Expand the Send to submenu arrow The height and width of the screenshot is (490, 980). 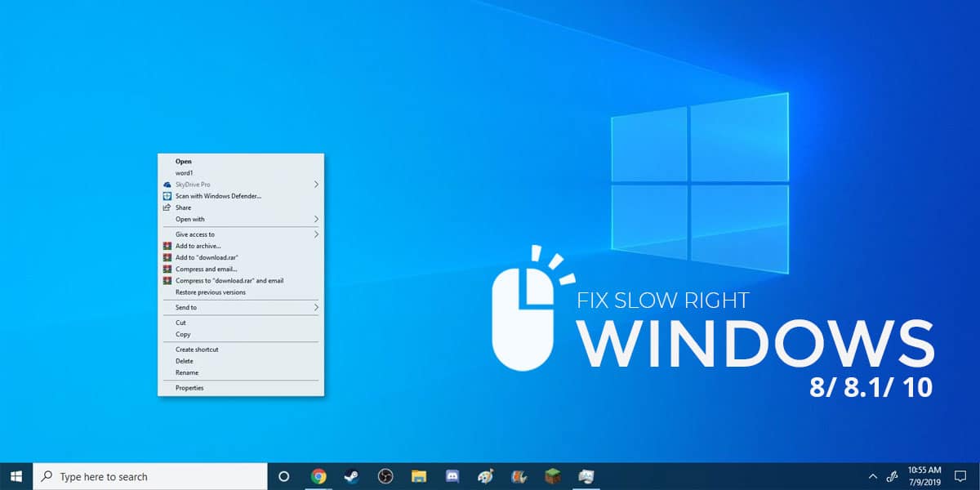click(x=316, y=307)
